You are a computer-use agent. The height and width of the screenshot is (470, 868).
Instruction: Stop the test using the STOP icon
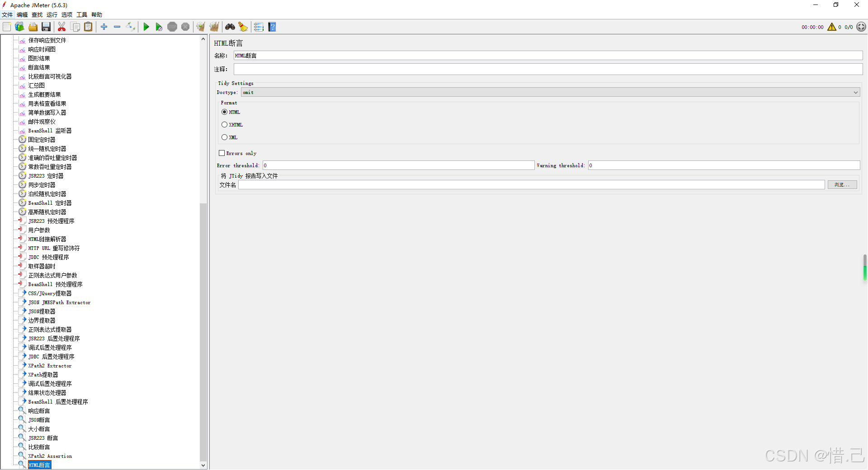coord(172,27)
